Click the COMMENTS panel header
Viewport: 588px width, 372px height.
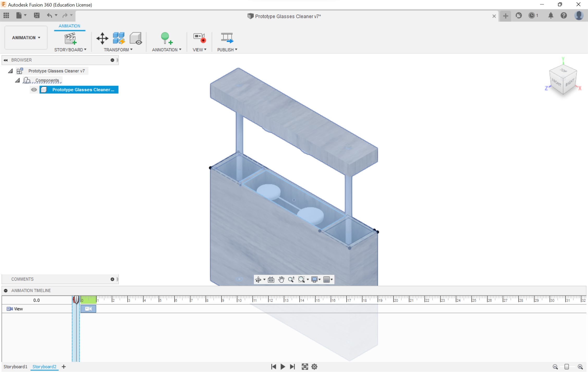coord(60,279)
